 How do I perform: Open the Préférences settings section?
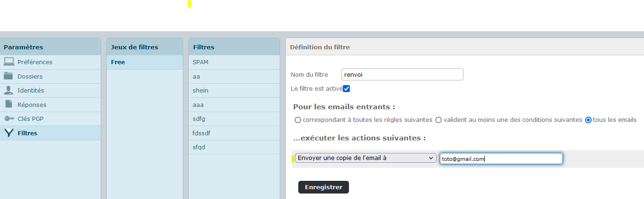pos(51,62)
